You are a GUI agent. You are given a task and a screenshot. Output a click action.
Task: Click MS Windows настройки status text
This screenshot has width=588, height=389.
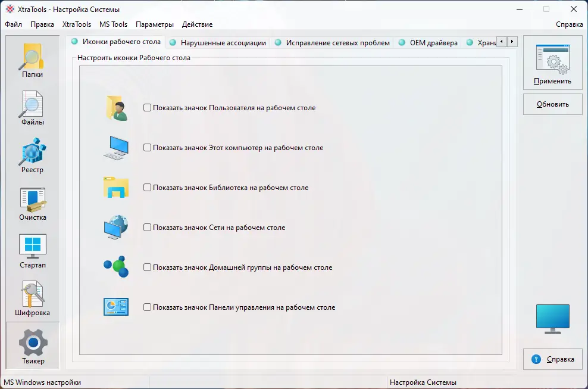coord(42,382)
